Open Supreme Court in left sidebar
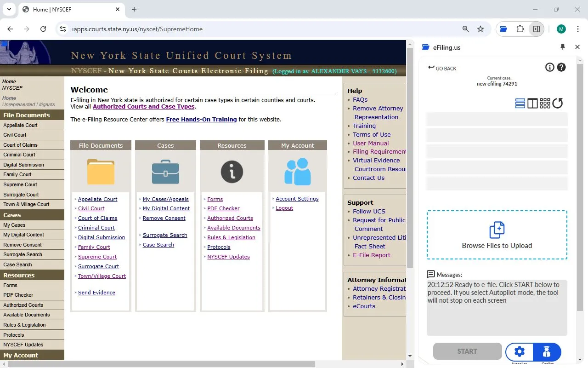Viewport: 588px width, 368px height. (x=20, y=184)
